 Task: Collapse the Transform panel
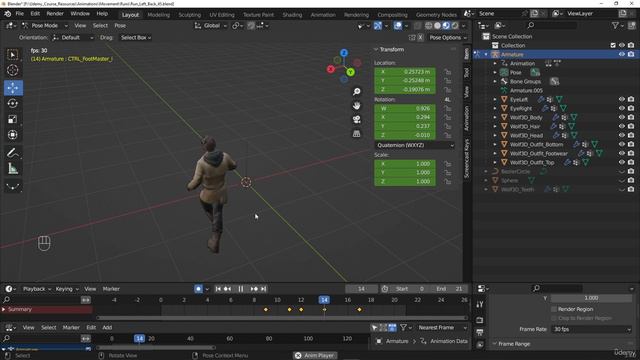coord(376,49)
